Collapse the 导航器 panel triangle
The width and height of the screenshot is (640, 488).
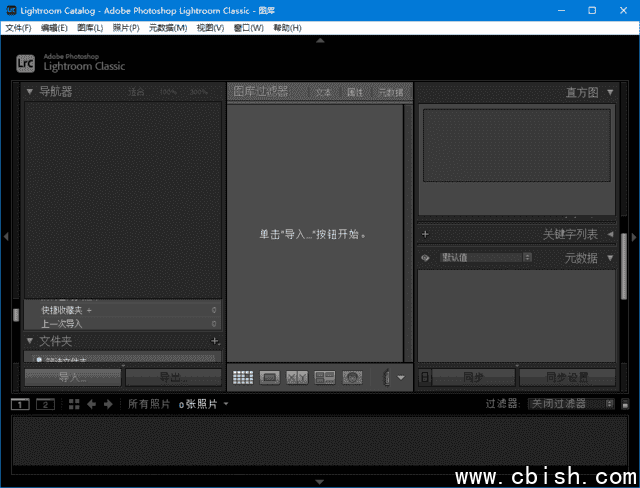pos(29,92)
